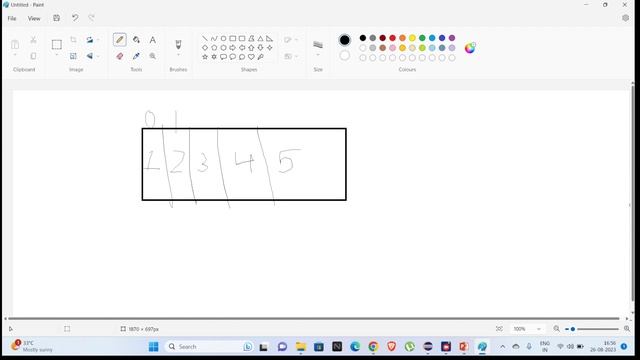Screen dimensions: 640x360
Task: Click the Brushes tool icon
Action: click(178, 44)
